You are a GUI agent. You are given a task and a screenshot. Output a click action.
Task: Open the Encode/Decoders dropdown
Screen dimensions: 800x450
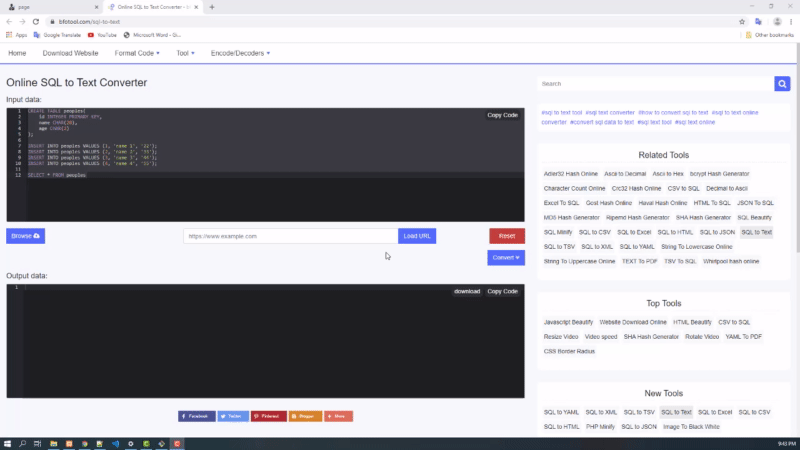pos(240,53)
